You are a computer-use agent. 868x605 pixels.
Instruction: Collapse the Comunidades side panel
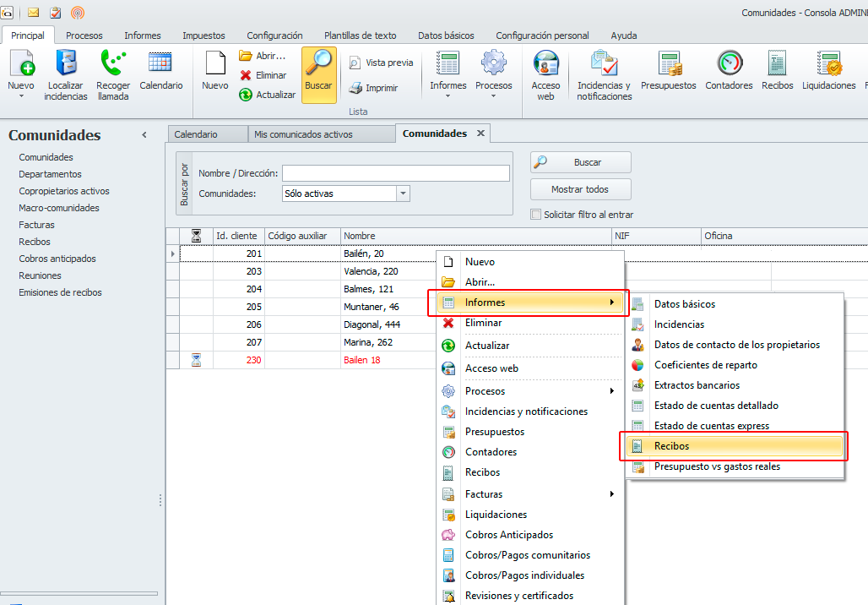144,135
